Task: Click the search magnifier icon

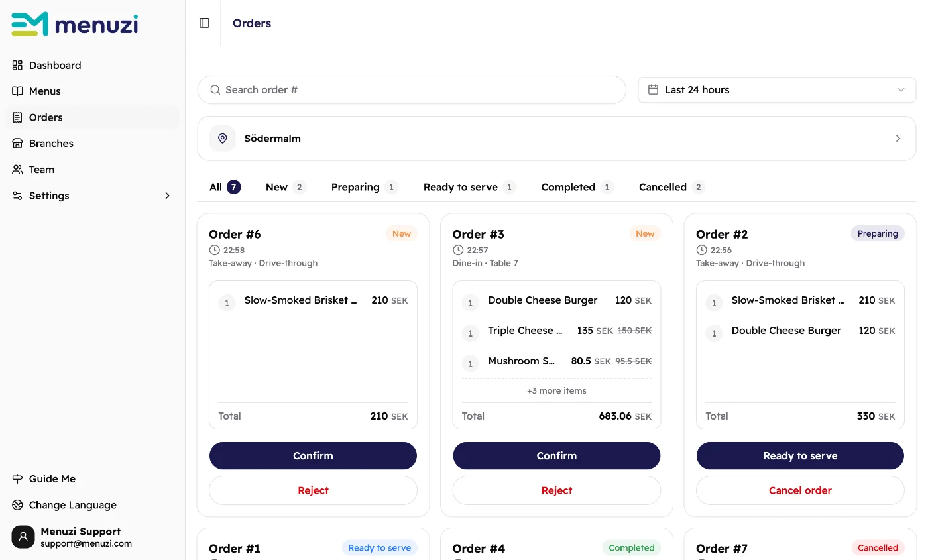Action: (x=215, y=90)
